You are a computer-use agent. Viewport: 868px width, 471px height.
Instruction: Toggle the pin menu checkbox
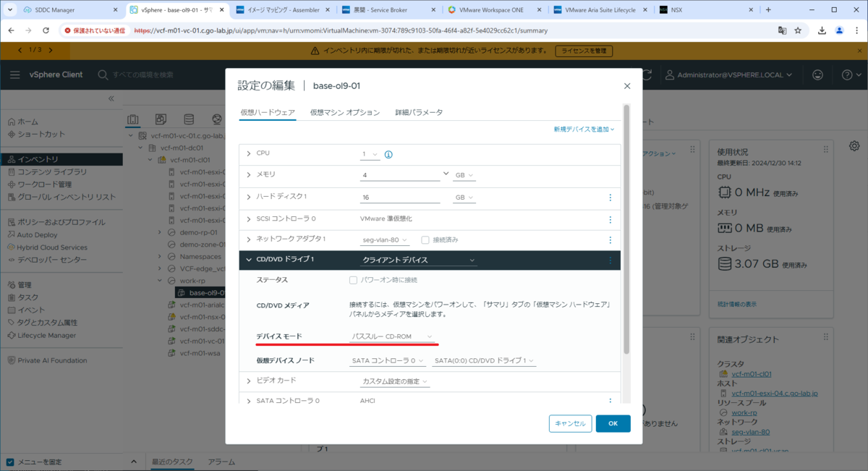click(x=10, y=462)
